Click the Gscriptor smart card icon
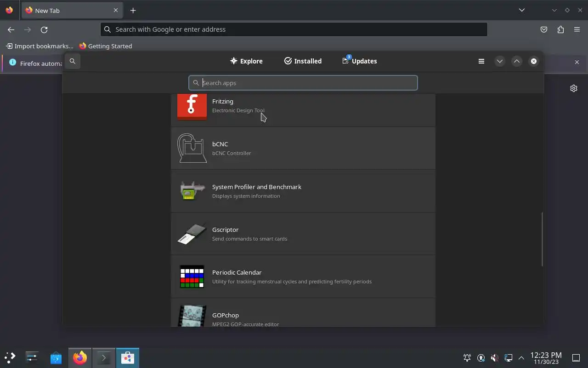Screen dimensions: 588x368 pos(192,234)
